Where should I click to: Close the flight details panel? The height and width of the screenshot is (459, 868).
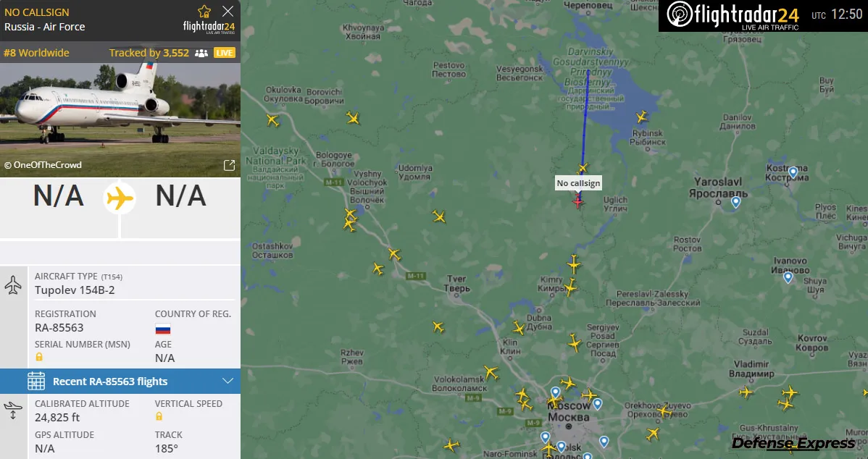pyautogui.click(x=228, y=11)
